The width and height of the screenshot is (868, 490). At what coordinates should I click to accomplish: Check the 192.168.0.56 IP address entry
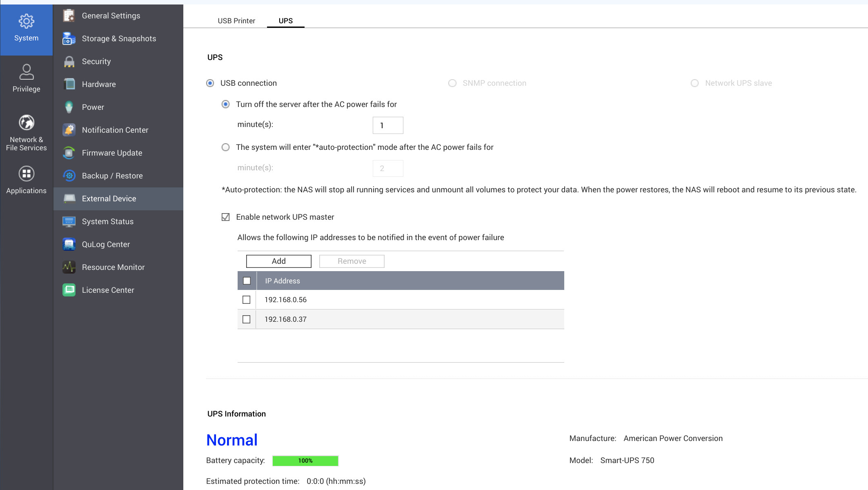tap(246, 299)
